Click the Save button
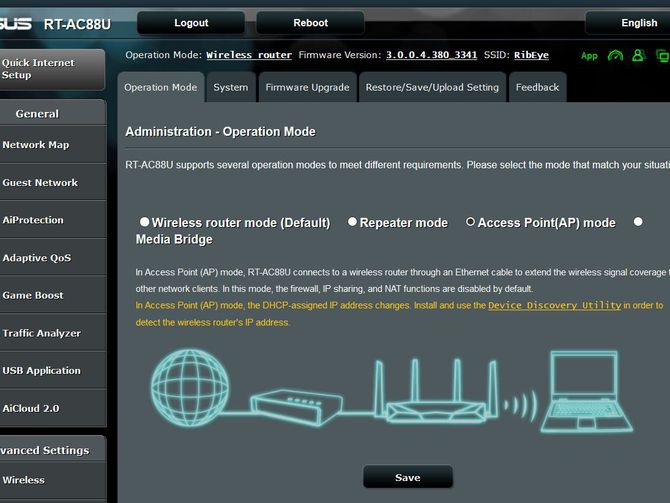This screenshot has width=670, height=503. pyautogui.click(x=408, y=477)
